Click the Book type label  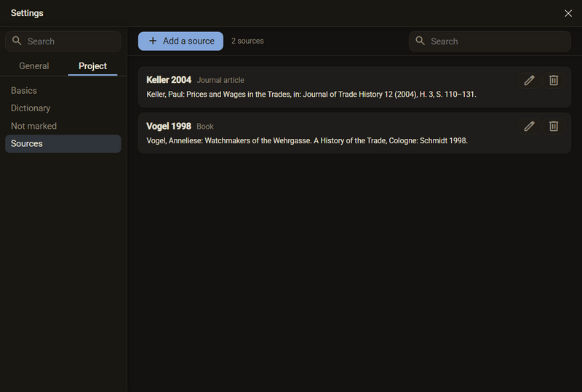[205, 127]
